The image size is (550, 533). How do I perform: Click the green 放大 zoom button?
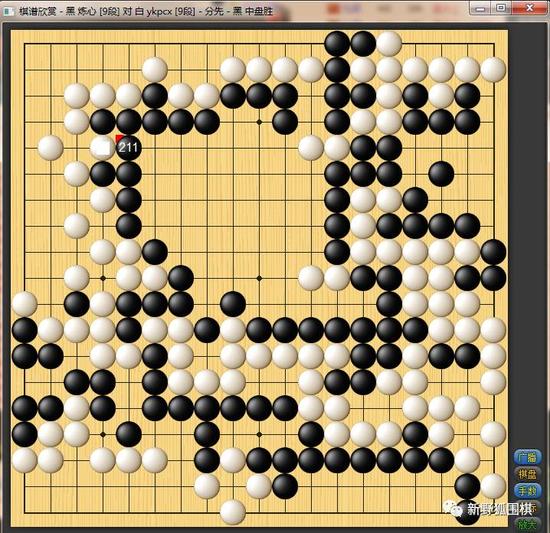click(527, 525)
